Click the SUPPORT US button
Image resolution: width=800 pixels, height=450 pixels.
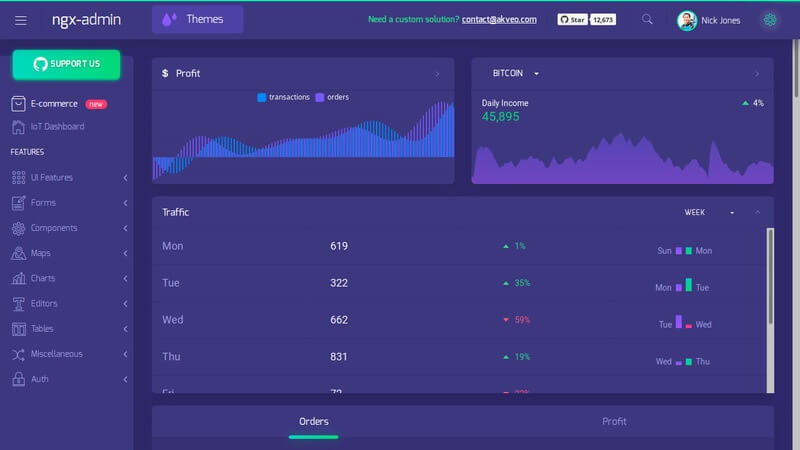click(66, 64)
